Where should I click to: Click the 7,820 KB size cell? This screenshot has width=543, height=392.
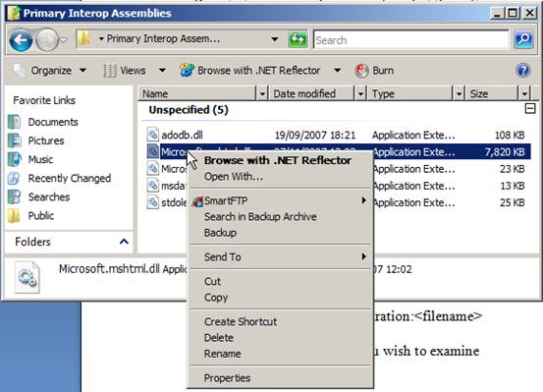505,152
